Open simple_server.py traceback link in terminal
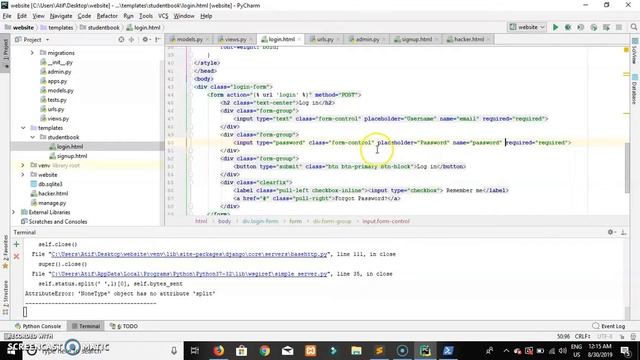The height and width of the screenshot is (360, 640). click(x=189, y=274)
